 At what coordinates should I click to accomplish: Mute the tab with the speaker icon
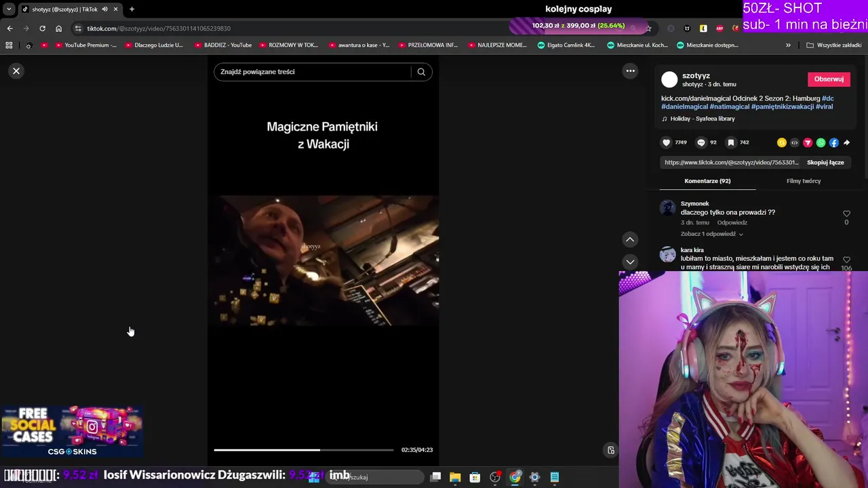pyautogui.click(x=104, y=9)
